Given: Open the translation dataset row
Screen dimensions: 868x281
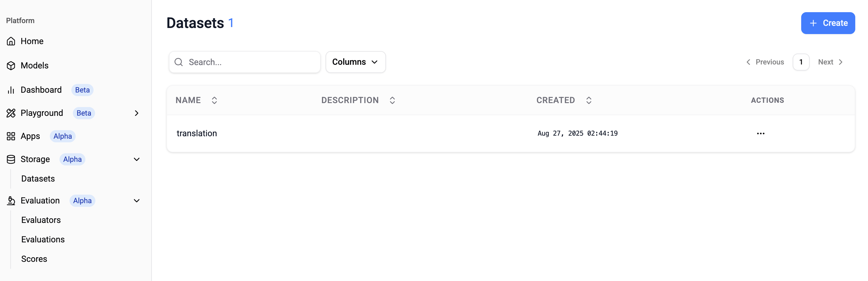Looking at the screenshot, I should pyautogui.click(x=511, y=134).
